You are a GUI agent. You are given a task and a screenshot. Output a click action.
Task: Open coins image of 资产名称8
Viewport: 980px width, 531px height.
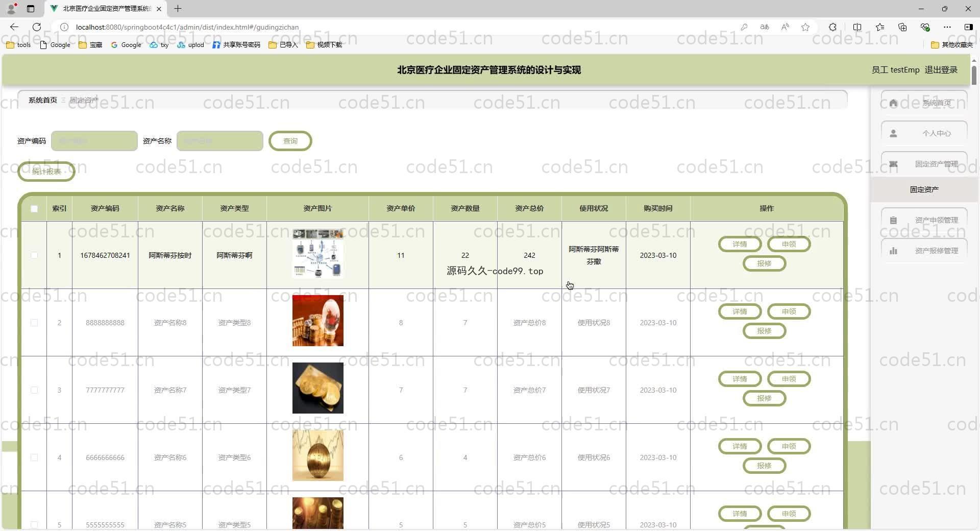tap(318, 321)
